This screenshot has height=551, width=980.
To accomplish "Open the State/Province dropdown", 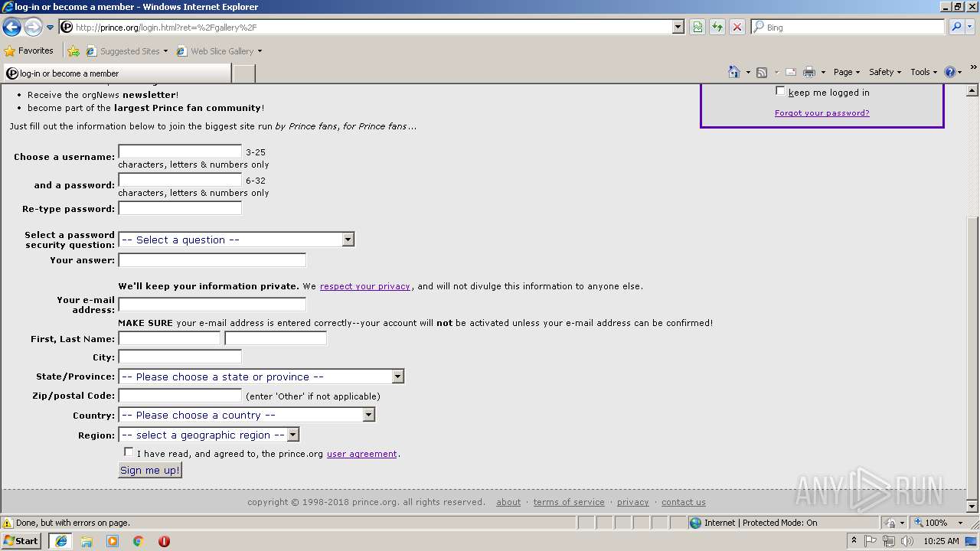I will (261, 377).
